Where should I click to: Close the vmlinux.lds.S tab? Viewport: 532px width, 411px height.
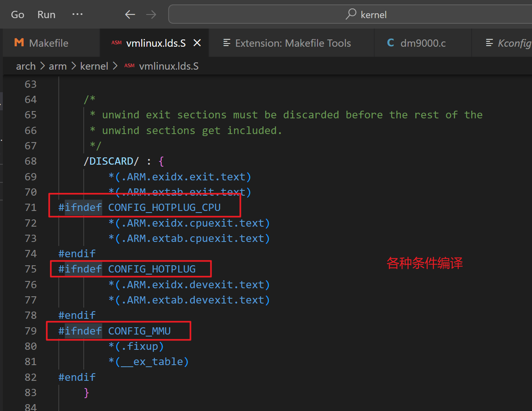coord(197,43)
